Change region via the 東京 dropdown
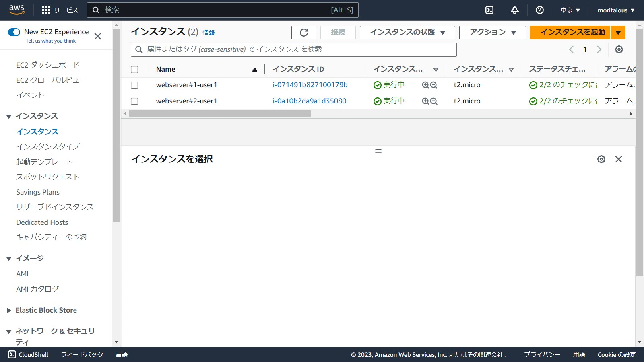The height and width of the screenshot is (362, 644). click(x=569, y=10)
